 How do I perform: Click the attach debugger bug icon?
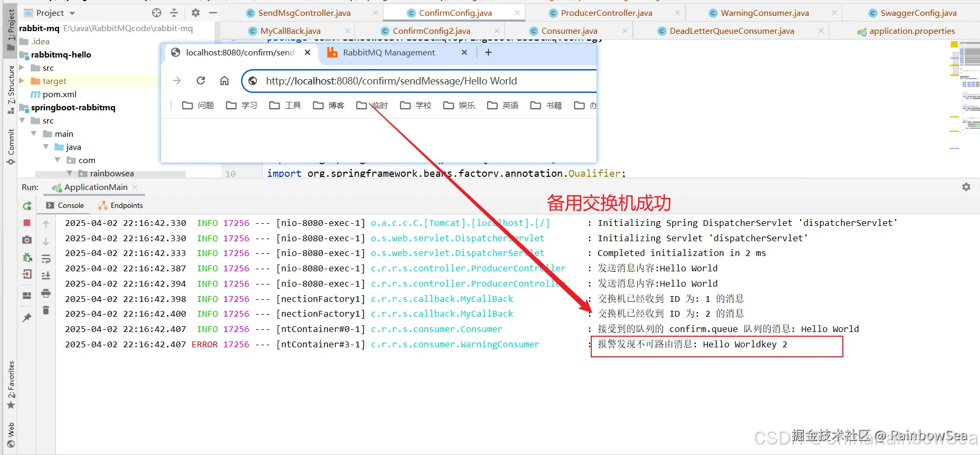click(x=27, y=258)
